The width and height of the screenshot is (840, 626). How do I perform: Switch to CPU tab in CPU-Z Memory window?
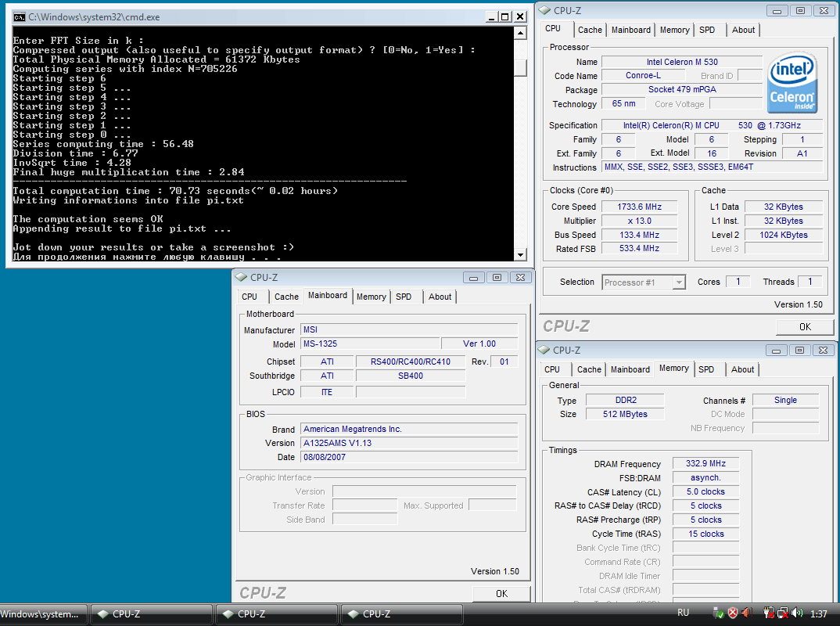(x=552, y=370)
